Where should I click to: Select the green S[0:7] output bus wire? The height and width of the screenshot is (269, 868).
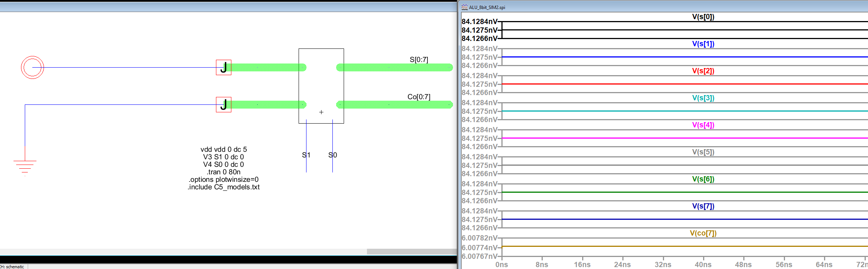(394, 68)
